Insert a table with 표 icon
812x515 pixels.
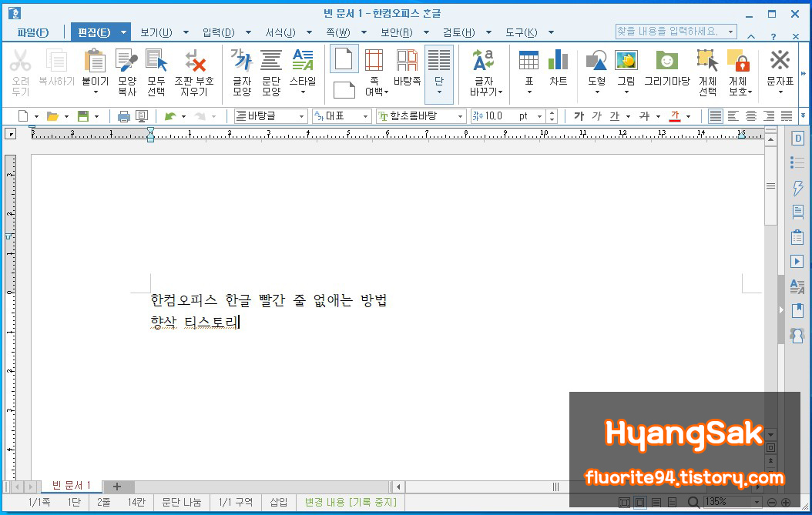point(528,60)
